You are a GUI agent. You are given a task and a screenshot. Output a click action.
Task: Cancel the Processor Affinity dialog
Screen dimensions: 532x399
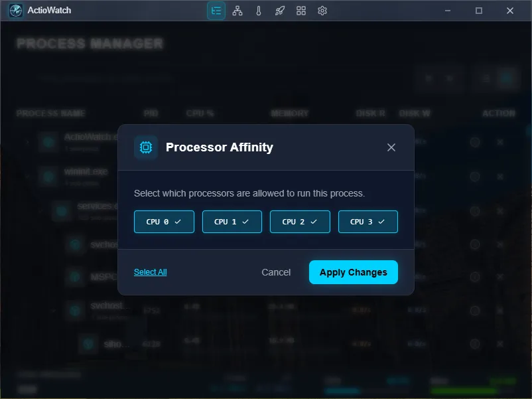click(276, 272)
